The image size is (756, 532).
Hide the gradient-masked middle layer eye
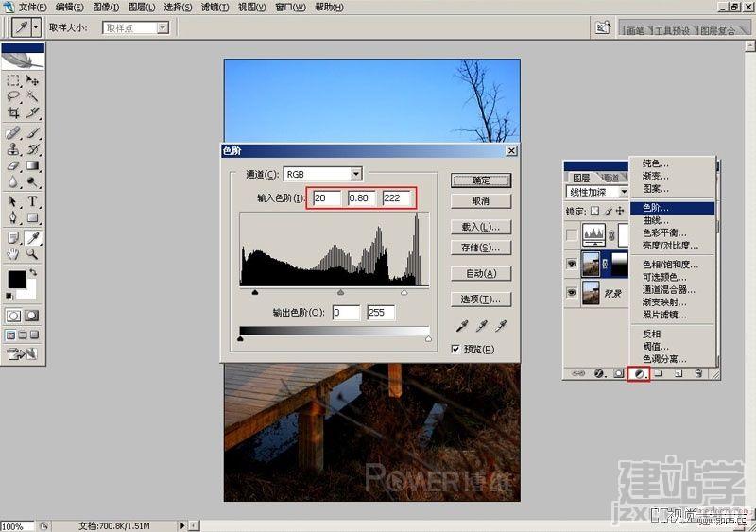point(572,264)
